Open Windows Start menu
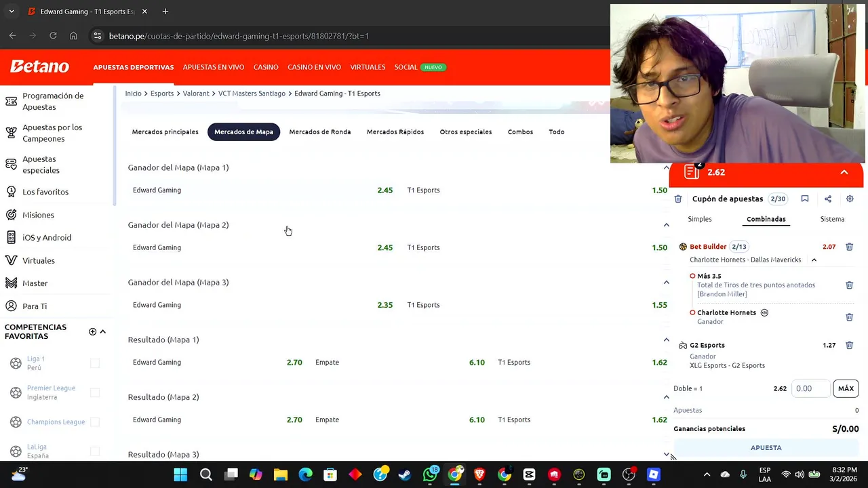868x488 pixels. click(180, 474)
